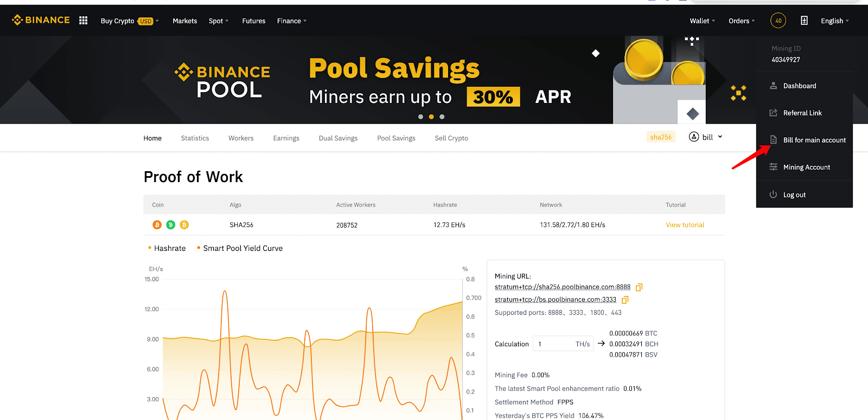868x420 pixels.
Task: Toggle the Smart Pool Yield Curve legend
Action: (x=240, y=248)
